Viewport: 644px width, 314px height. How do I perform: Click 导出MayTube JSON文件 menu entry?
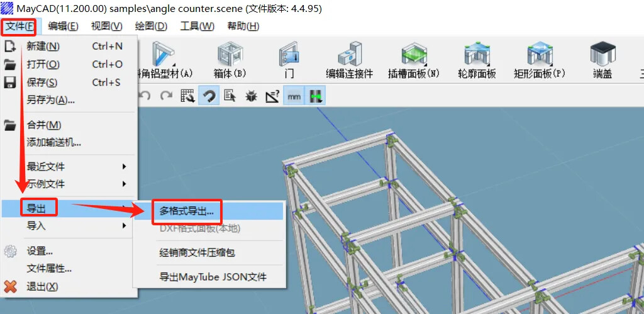(213, 277)
